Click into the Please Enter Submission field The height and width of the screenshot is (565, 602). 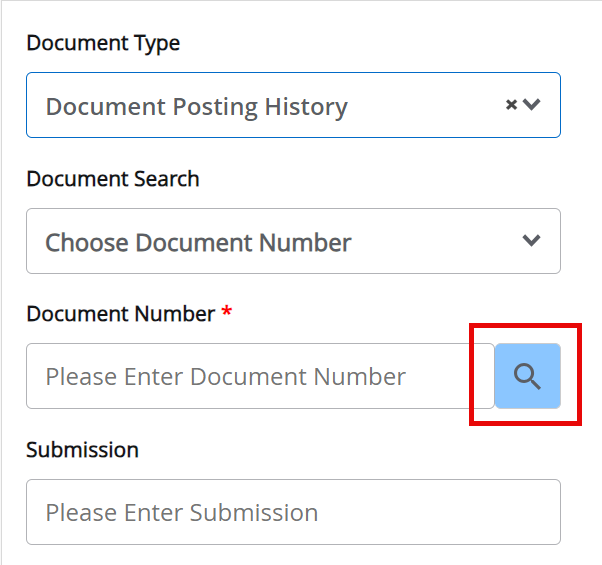point(292,512)
